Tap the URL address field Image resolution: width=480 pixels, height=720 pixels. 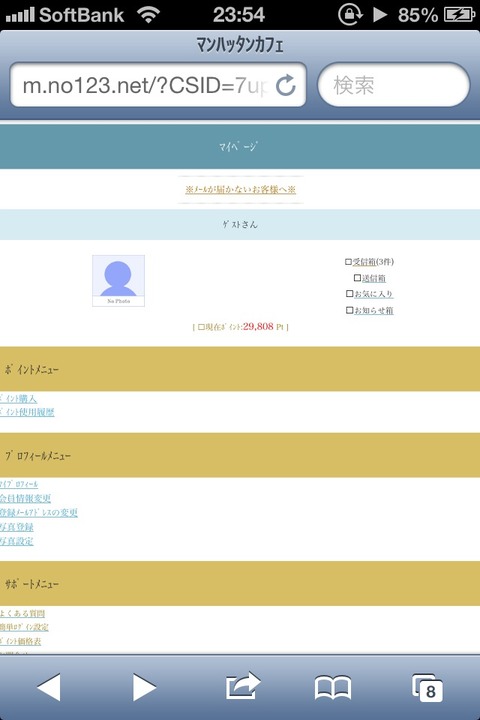pos(158,85)
